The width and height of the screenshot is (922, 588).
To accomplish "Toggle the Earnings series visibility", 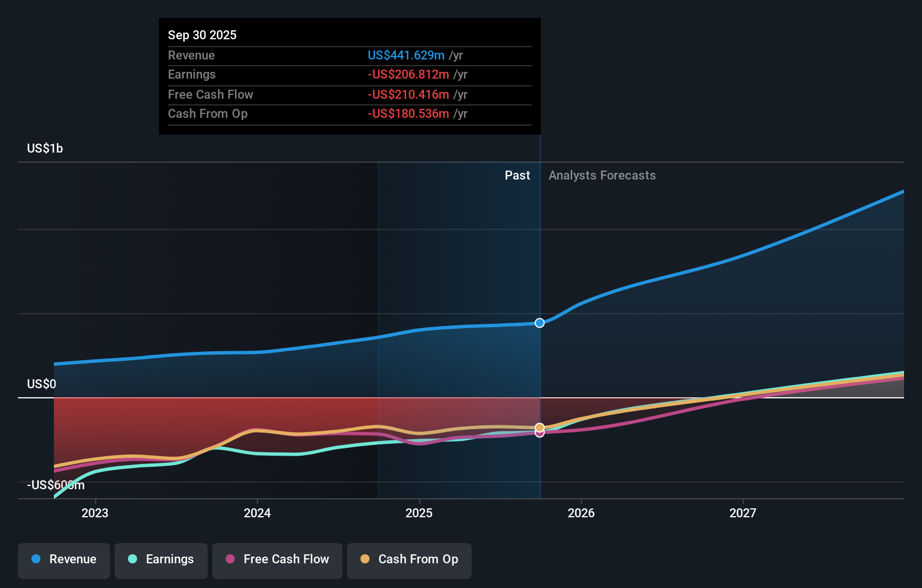I will point(161,559).
